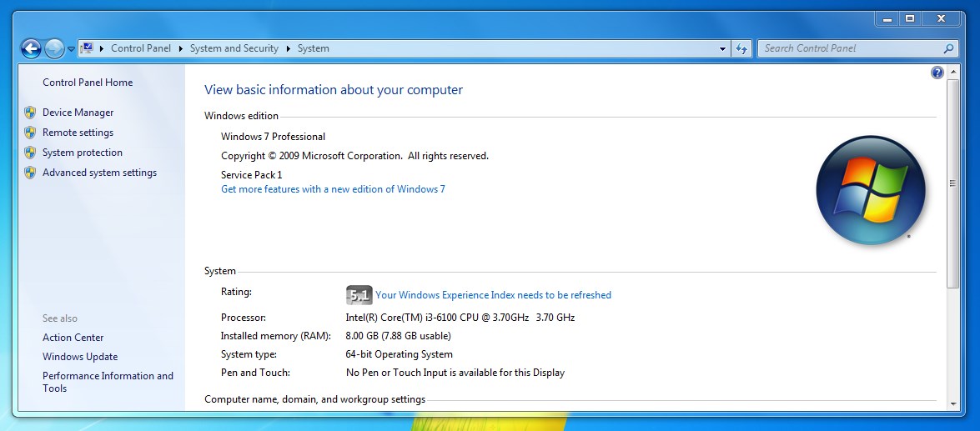Click the Windows 7 Professional text
The height and width of the screenshot is (431, 980).
pos(273,137)
